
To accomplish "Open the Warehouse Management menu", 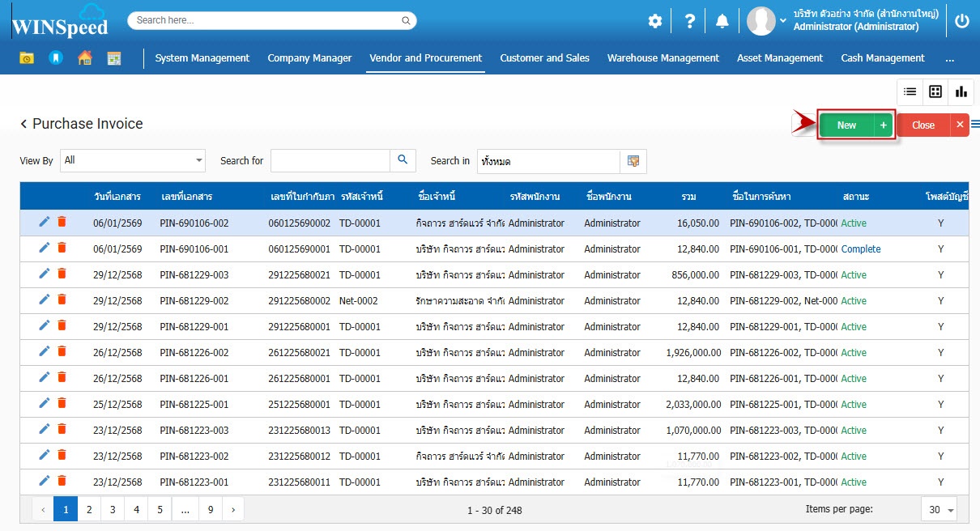I will [663, 58].
